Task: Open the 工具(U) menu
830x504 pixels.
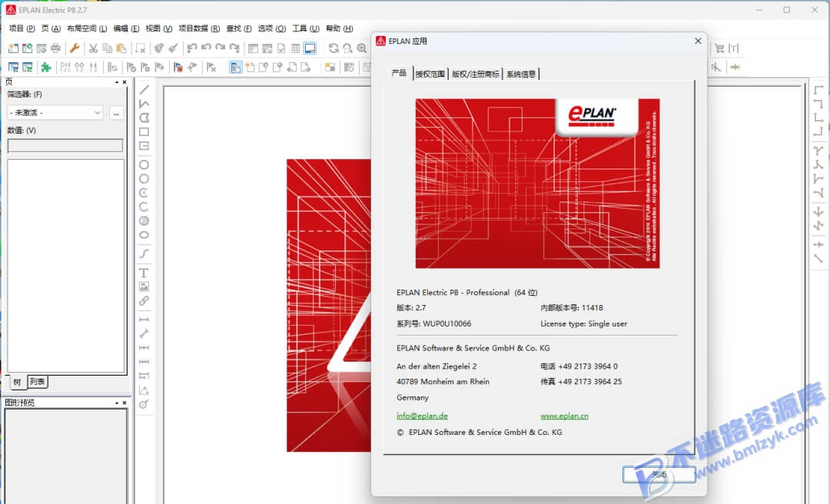Action: (306, 28)
